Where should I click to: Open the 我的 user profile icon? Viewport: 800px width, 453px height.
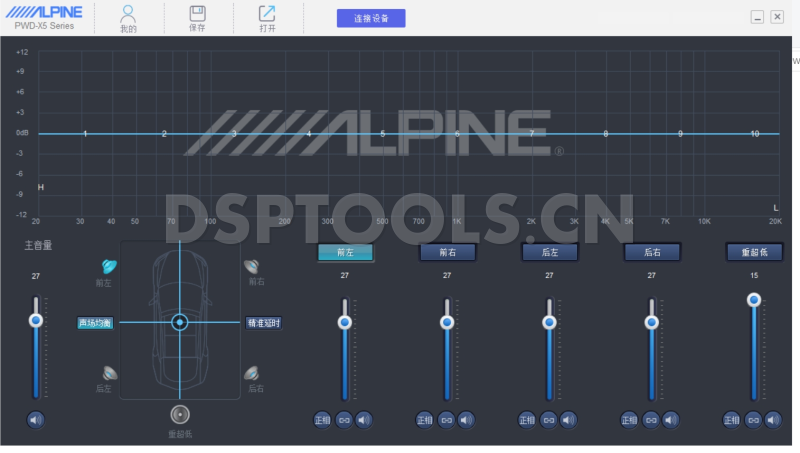[128, 14]
